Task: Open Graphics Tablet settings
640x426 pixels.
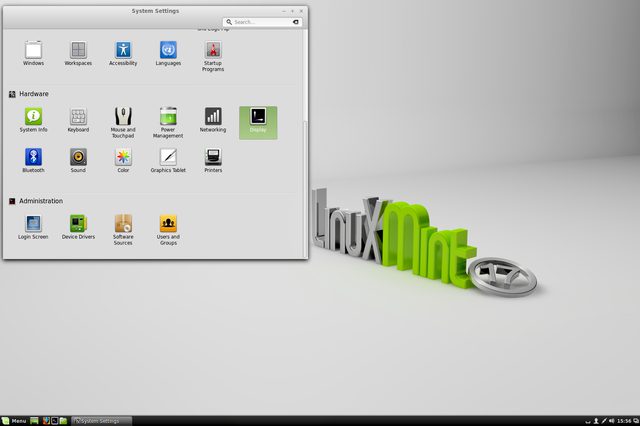Action: (168, 160)
